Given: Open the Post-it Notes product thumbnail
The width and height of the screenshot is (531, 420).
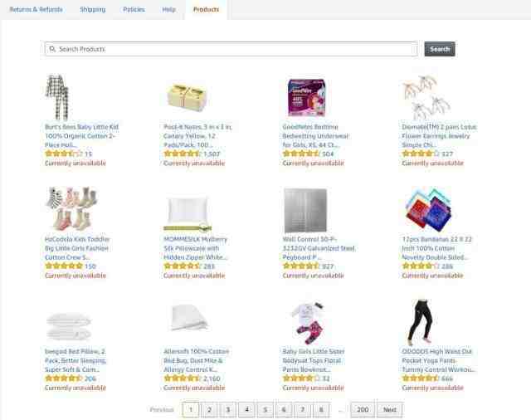Looking at the screenshot, I should 187,98.
